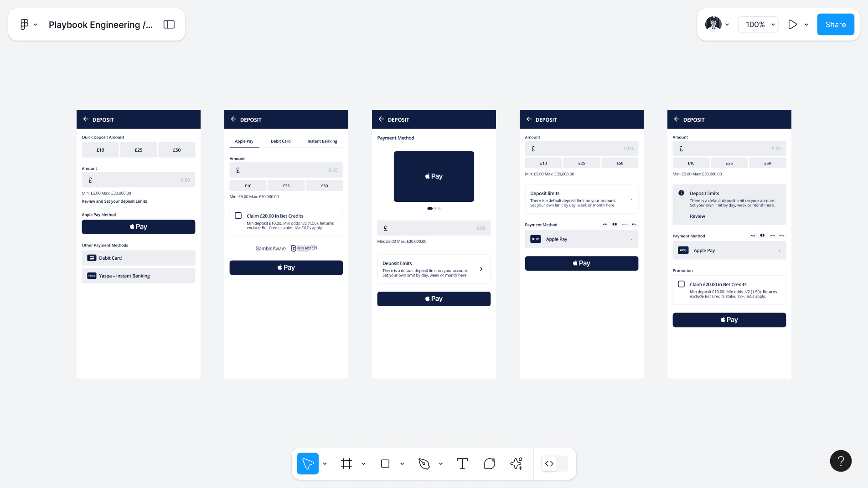Viewport: 868px width, 488px height.
Task: Click the Review link in fifth frame
Action: click(697, 216)
